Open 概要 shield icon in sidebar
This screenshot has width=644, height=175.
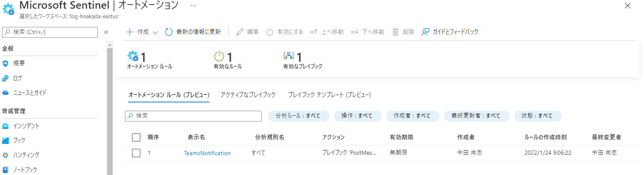[x=6, y=63]
